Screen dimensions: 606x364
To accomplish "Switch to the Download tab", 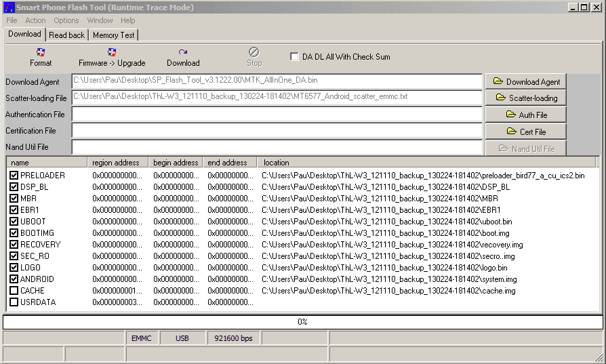I will (24, 34).
